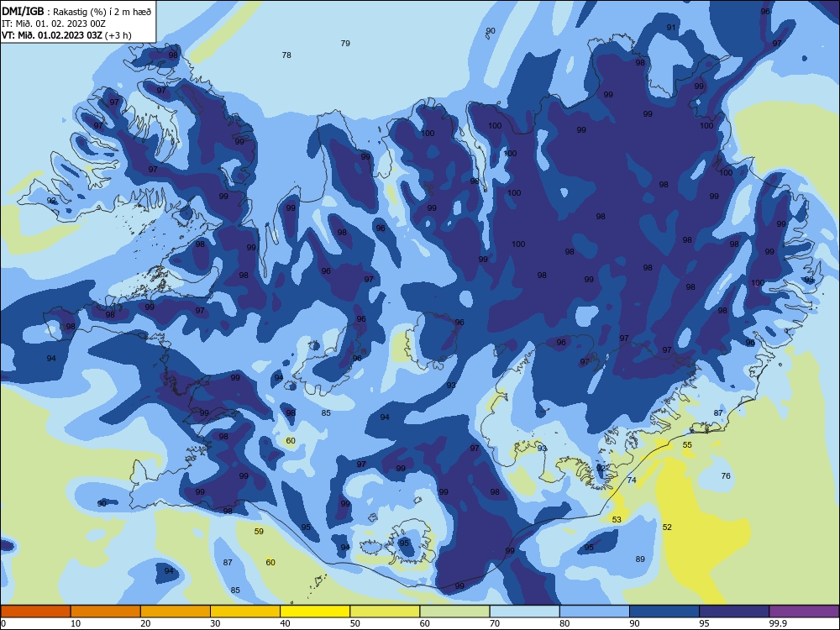The width and height of the screenshot is (840, 630).
Task: Click the humidity value 59 on the map
Action: pyautogui.click(x=259, y=532)
